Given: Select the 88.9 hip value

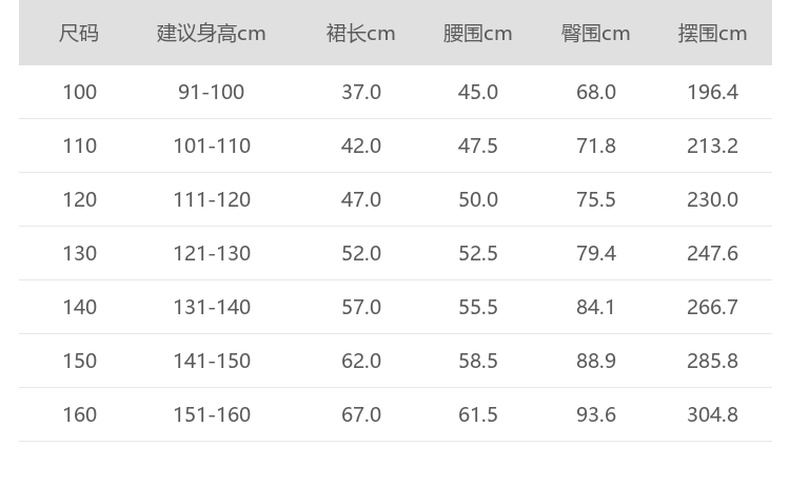Looking at the screenshot, I should pos(596,361).
